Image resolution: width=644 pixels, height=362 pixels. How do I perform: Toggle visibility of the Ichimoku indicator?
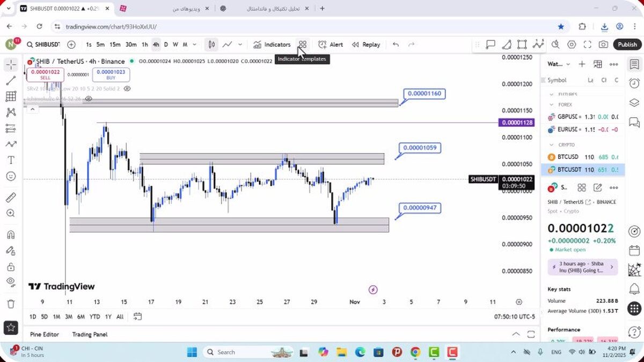89,99
